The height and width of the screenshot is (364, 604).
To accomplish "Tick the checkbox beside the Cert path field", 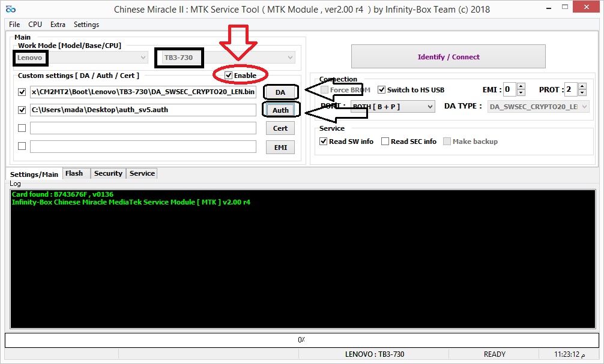I will (x=22, y=128).
